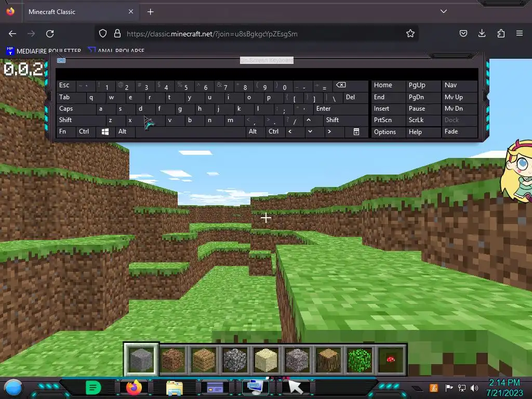This screenshot has width=532, height=399.
Task: Select the gravel block in hotbar
Action: (x=297, y=360)
